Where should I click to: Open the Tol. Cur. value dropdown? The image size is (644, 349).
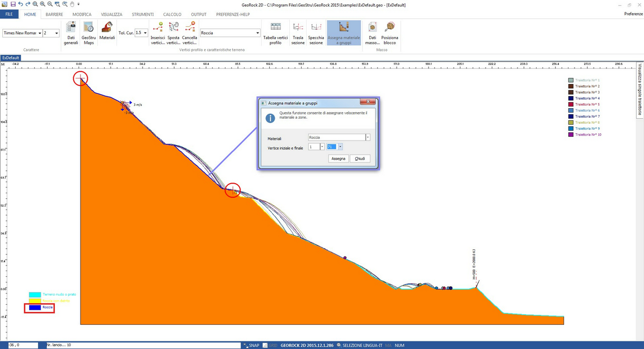point(145,33)
